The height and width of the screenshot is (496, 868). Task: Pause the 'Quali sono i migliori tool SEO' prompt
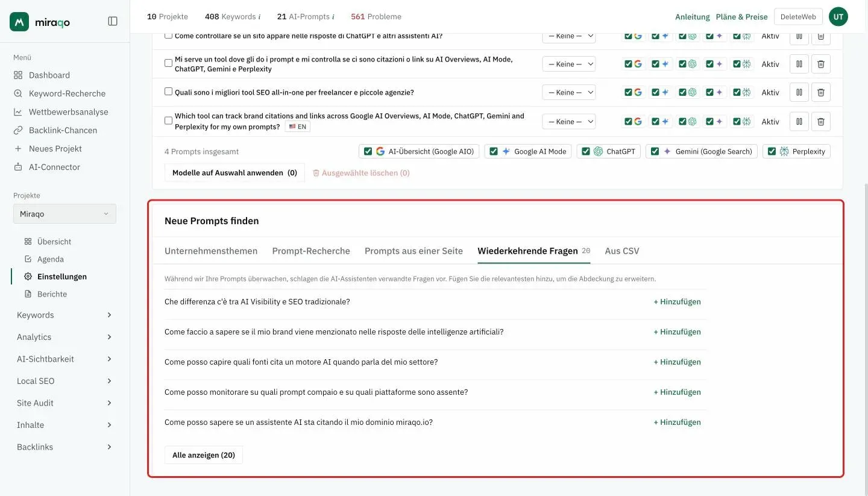799,92
